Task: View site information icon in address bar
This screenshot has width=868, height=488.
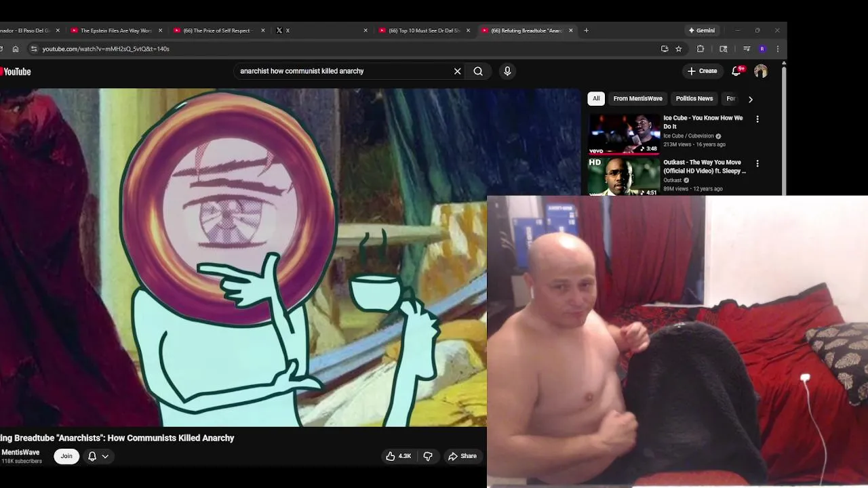Action: [34, 49]
